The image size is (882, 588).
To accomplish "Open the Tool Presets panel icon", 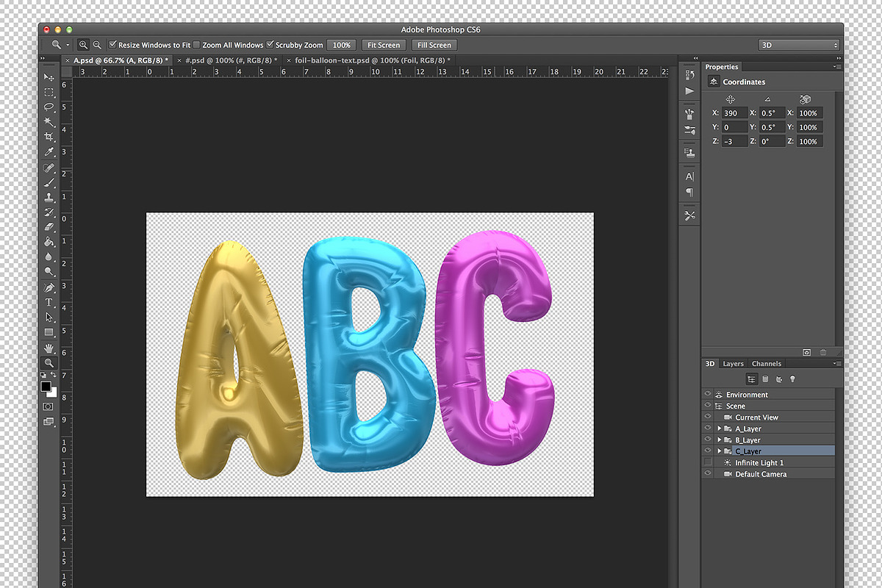I will [689, 215].
